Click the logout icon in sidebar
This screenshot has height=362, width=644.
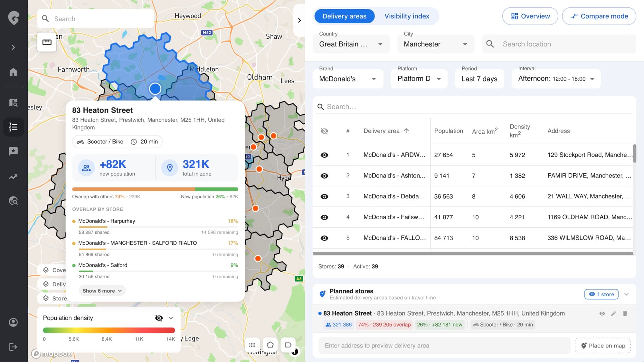[x=13, y=347]
